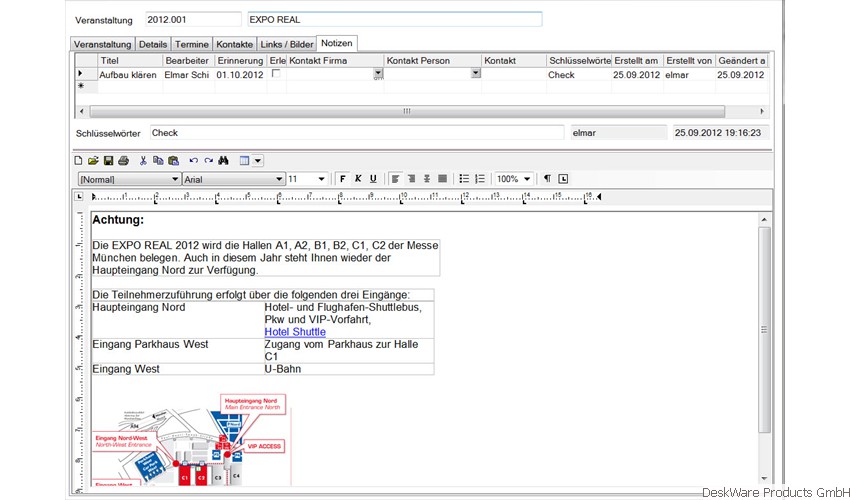Switch to the Details tab

pyautogui.click(x=153, y=44)
